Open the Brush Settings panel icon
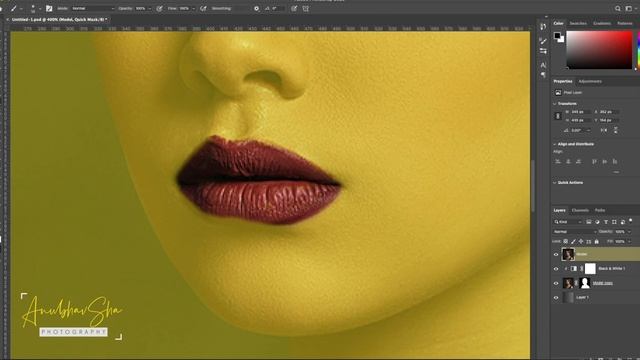This screenshot has width=640, height=360. (543, 51)
